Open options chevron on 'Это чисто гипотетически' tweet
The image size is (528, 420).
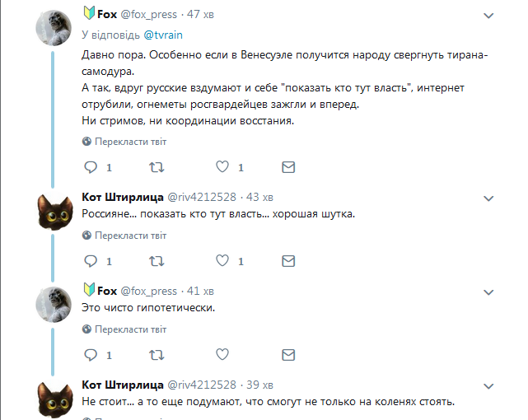click(488, 292)
